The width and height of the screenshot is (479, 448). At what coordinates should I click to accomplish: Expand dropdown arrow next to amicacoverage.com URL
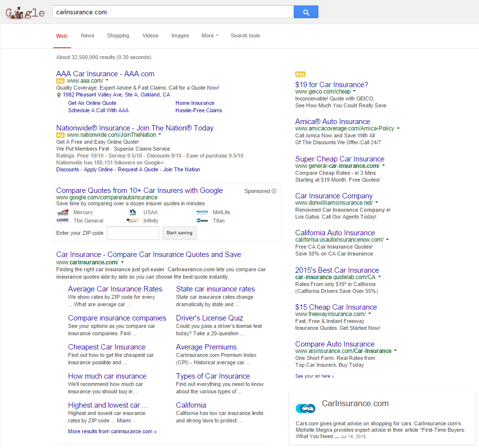click(398, 128)
